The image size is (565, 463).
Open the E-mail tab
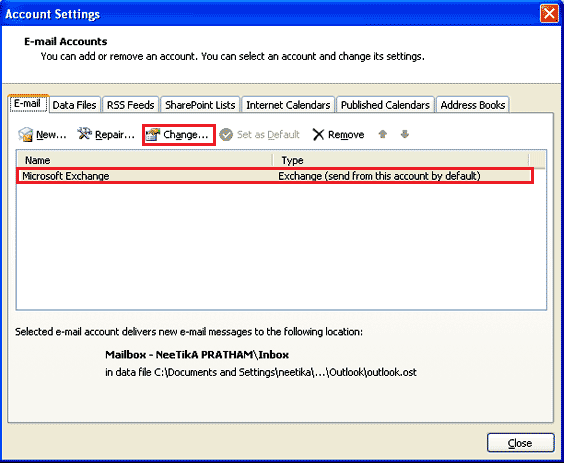coord(28,104)
